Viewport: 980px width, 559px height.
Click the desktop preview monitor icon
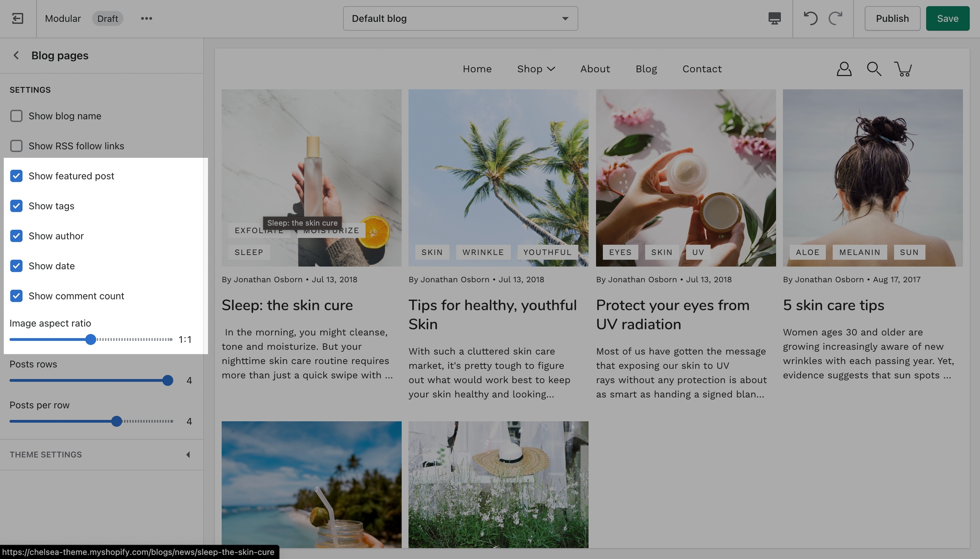(x=774, y=18)
